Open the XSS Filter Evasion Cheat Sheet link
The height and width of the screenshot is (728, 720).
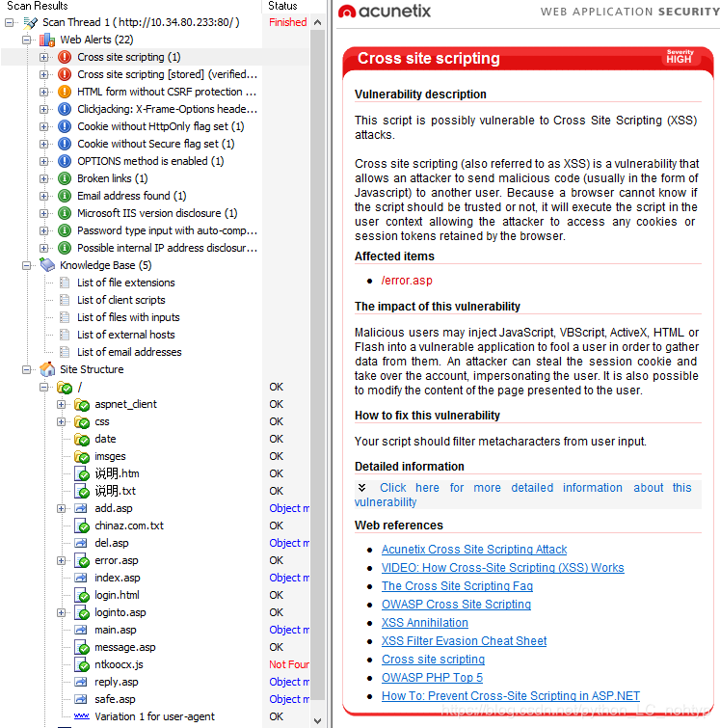click(x=464, y=641)
